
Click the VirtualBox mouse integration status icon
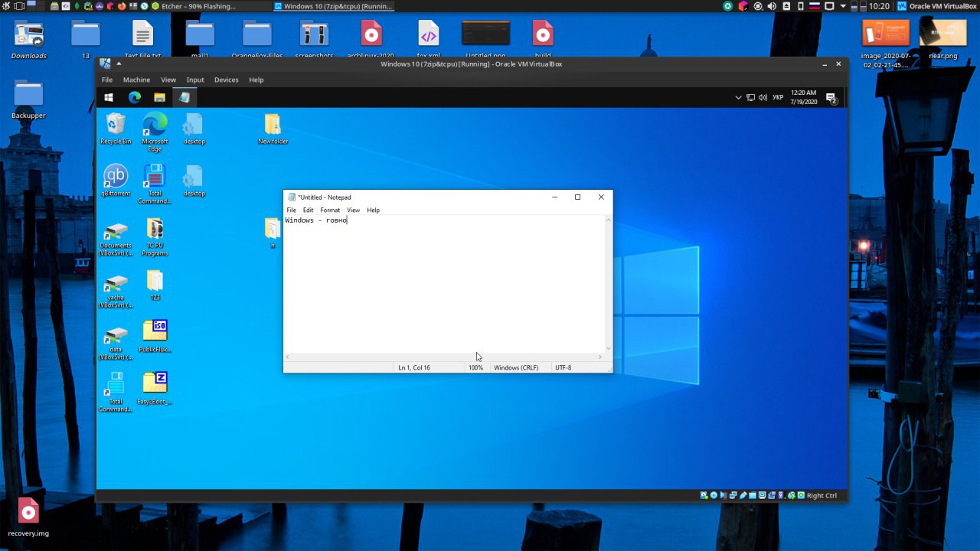[791, 495]
